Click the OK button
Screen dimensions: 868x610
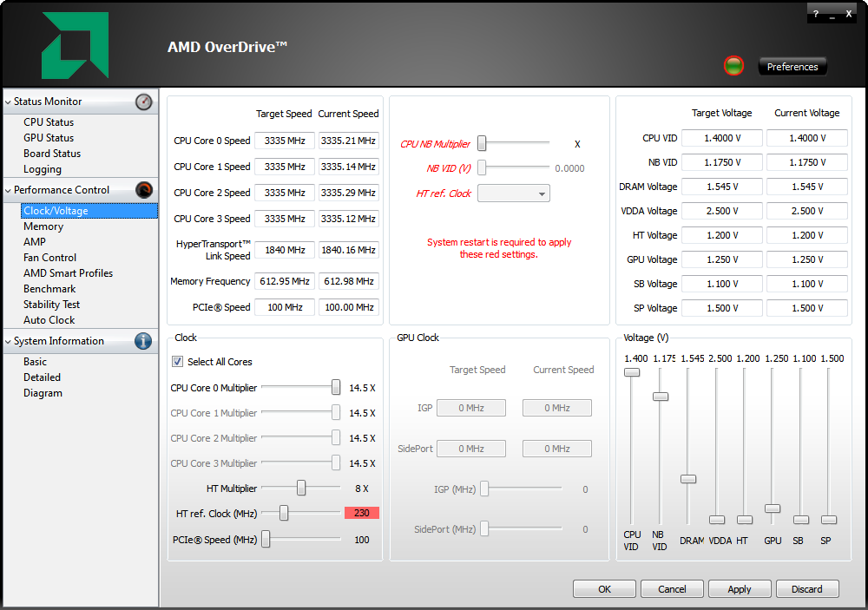tap(604, 589)
